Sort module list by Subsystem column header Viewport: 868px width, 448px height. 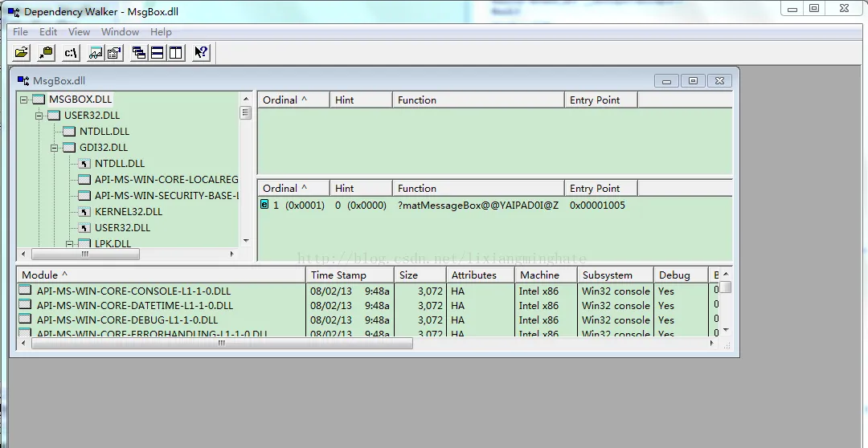point(616,275)
